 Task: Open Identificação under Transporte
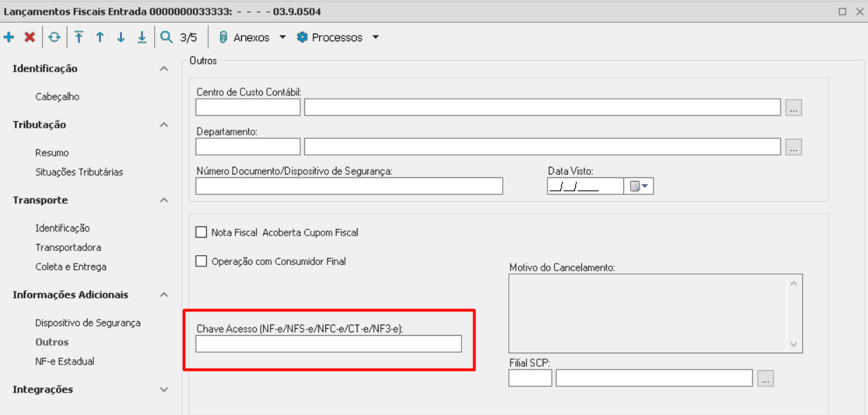pos(62,228)
